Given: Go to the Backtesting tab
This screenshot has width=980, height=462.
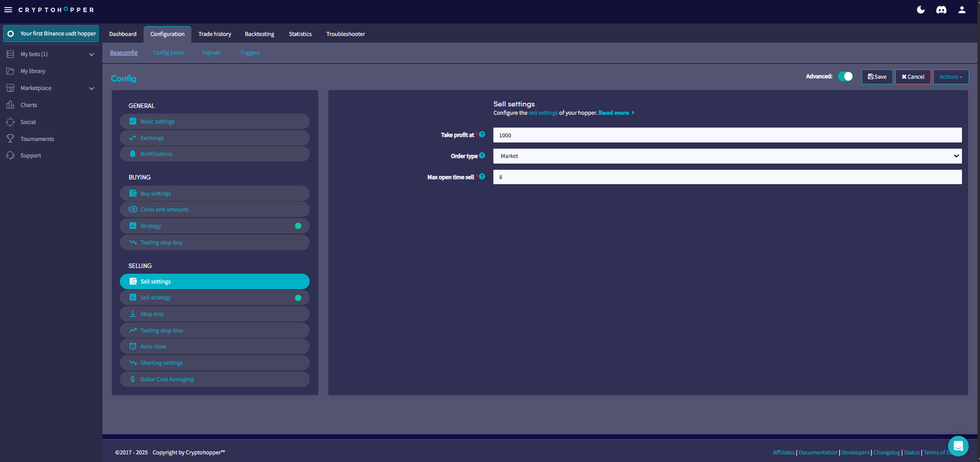Looking at the screenshot, I should coord(260,34).
